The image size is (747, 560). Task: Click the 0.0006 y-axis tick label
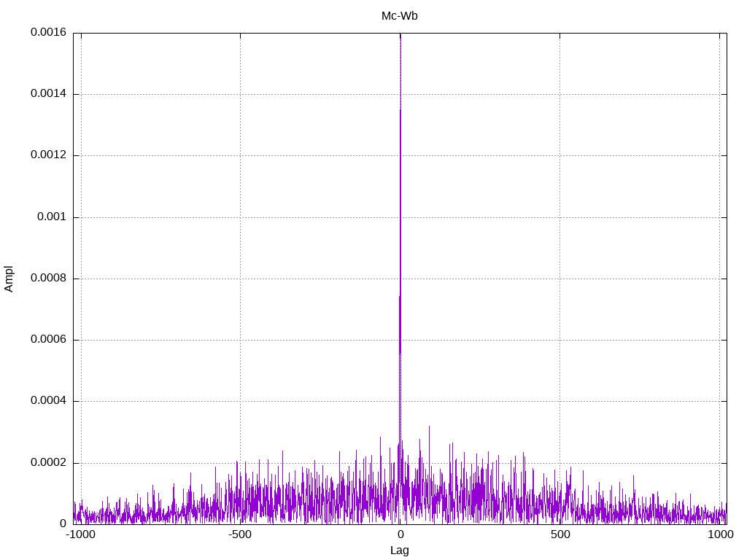pos(48,340)
